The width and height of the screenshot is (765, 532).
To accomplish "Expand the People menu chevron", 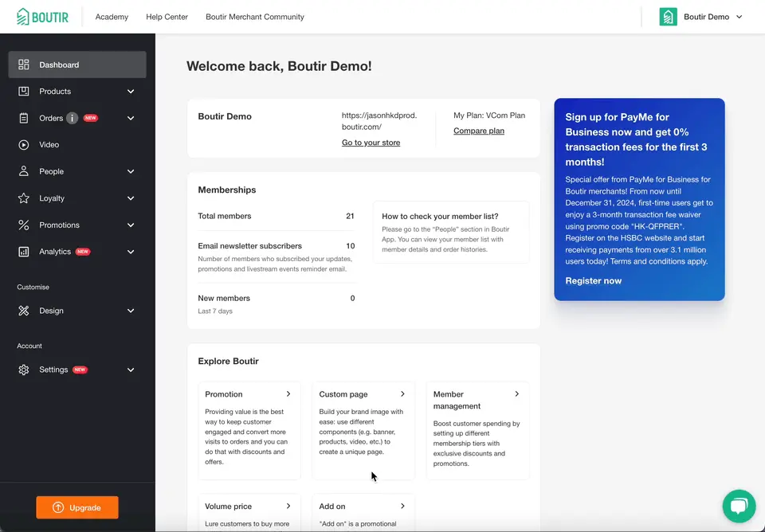I will [x=131, y=171].
